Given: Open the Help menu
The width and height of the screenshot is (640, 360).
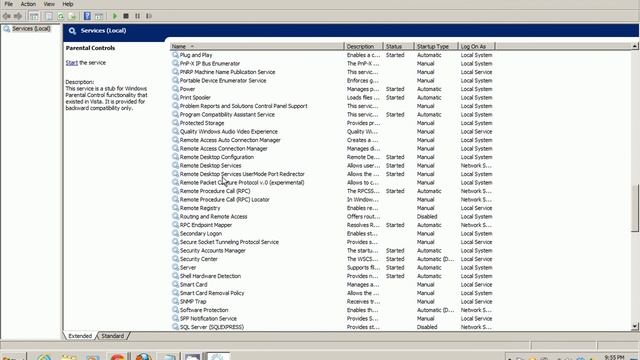Looking at the screenshot, I should tap(68, 4).
